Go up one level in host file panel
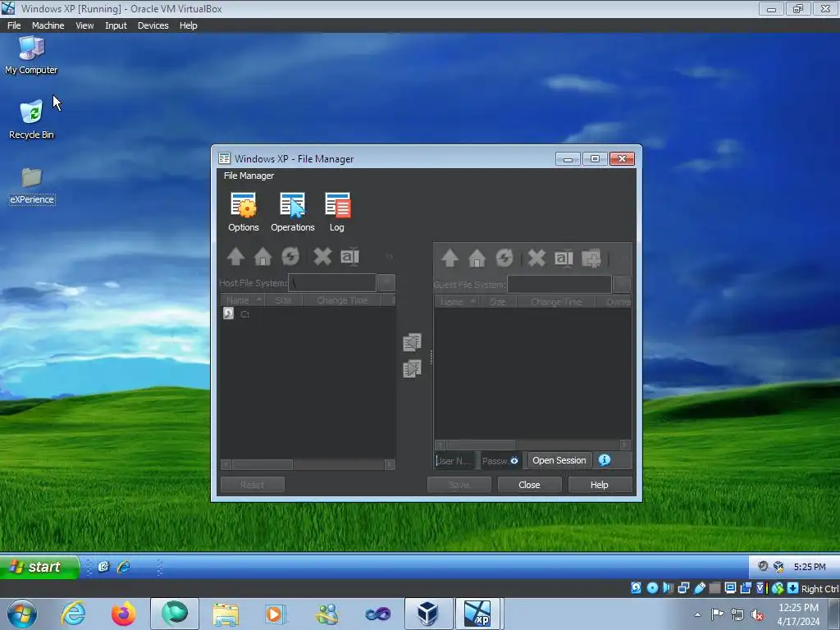This screenshot has height=630, width=840. coord(235,257)
